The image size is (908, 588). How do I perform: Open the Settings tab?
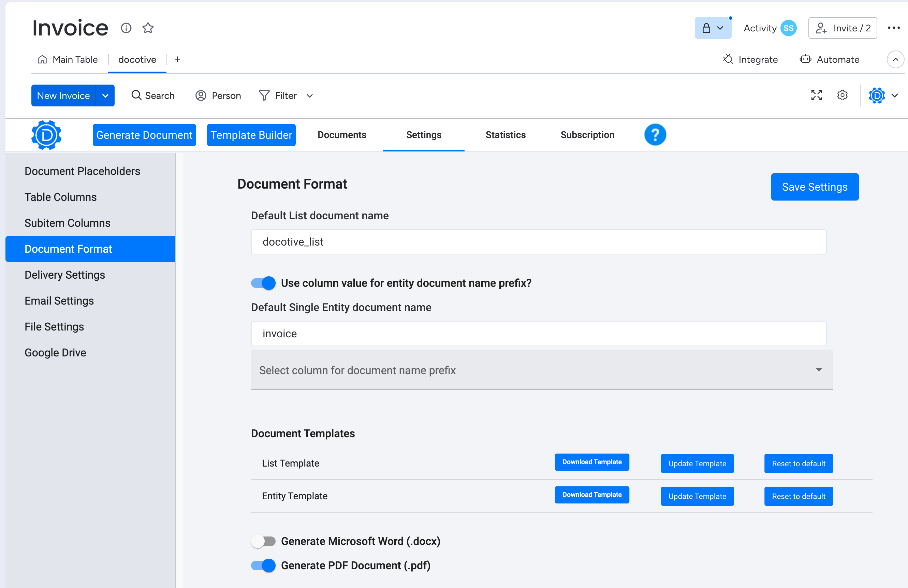pyautogui.click(x=424, y=135)
